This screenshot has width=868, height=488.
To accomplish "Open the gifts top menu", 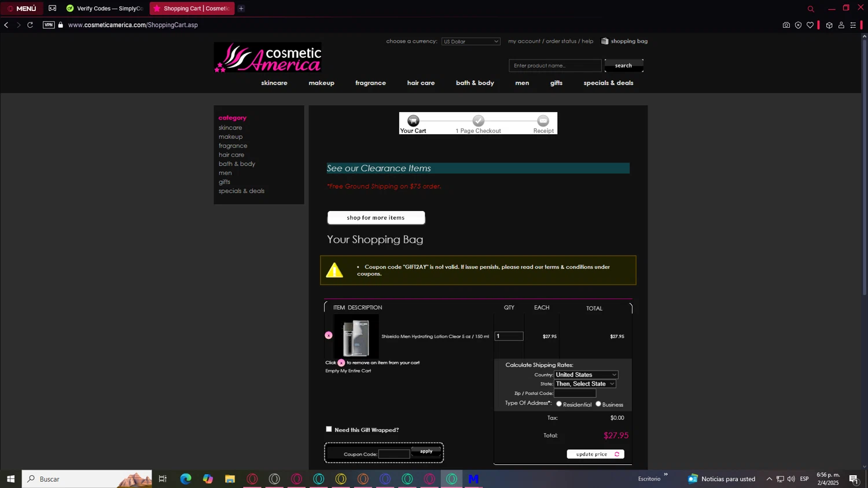I will 557,83.
